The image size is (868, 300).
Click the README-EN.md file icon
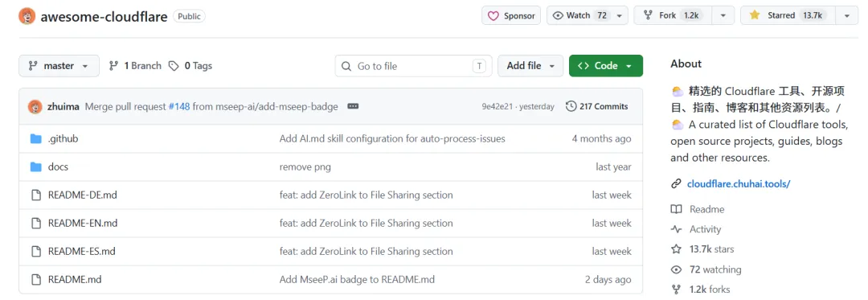pyautogui.click(x=36, y=223)
